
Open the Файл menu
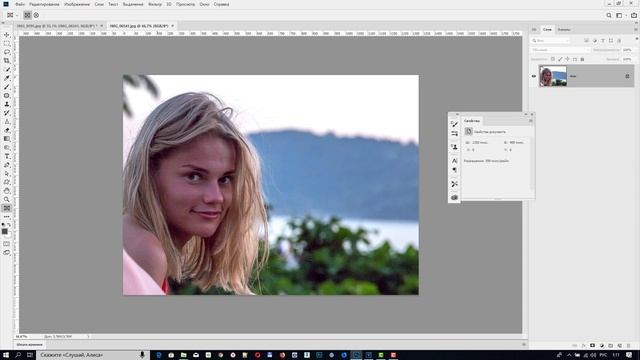click(x=20, y=4)
